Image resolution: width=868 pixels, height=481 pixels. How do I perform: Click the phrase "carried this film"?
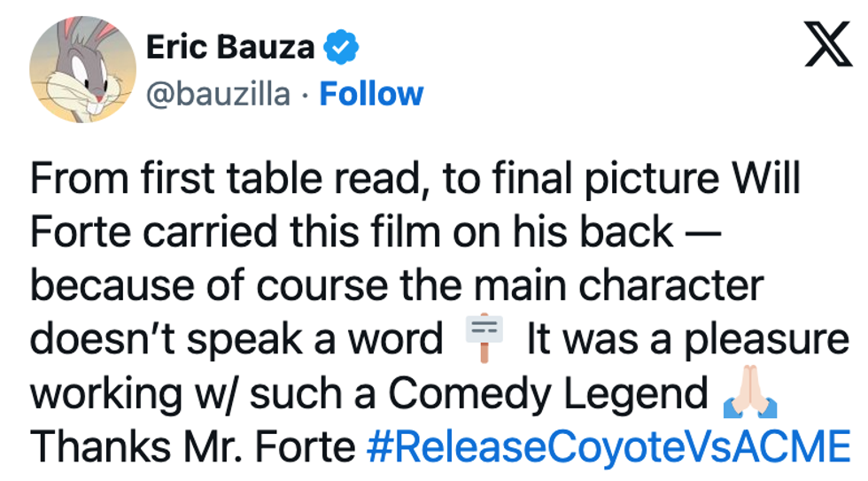point(252,233)
